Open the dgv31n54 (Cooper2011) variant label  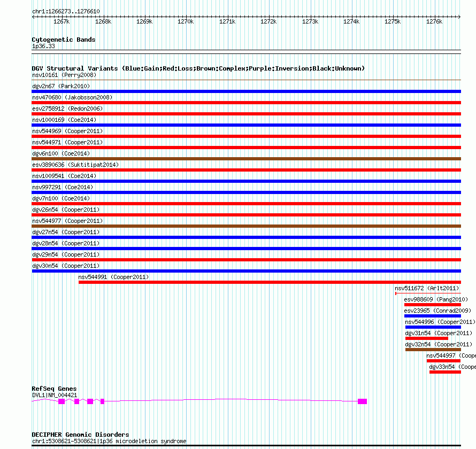(439, 333)
